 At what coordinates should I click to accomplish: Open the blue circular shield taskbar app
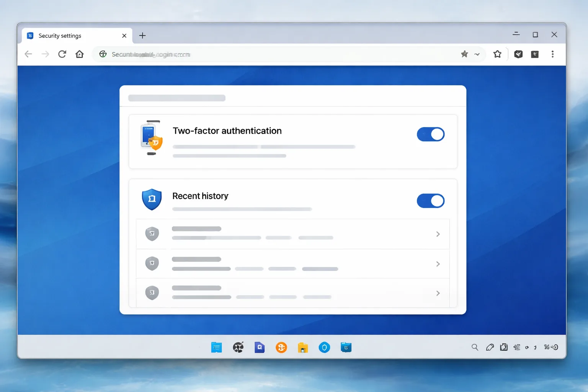[324, 348]
